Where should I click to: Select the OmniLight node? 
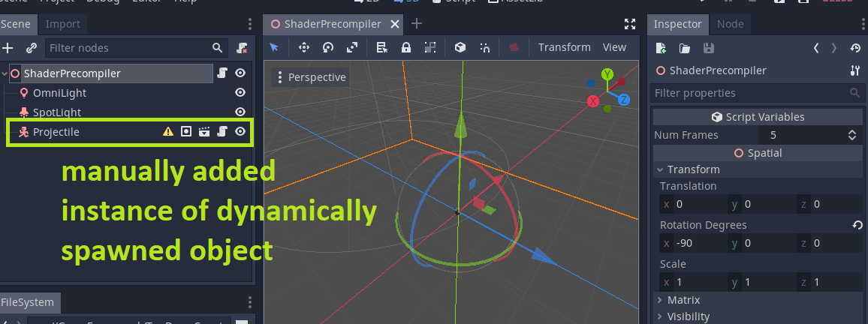click(59, 93)
